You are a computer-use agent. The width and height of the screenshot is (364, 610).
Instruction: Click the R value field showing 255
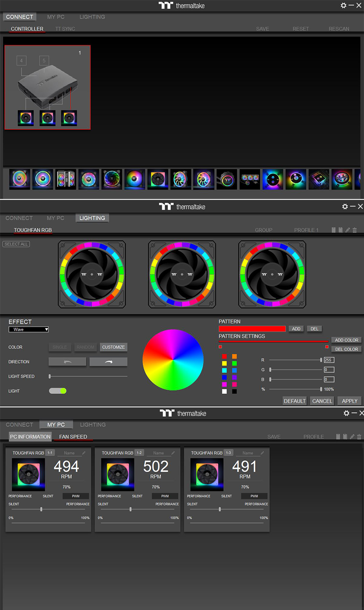329,360
